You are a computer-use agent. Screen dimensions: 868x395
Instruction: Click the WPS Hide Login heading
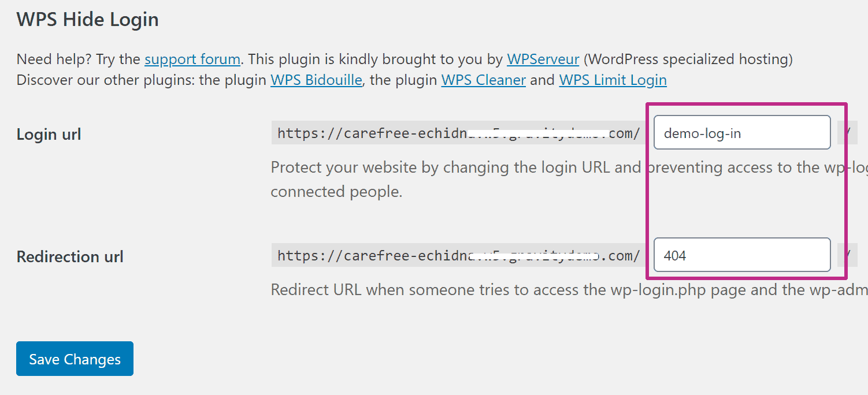point(88,19)
